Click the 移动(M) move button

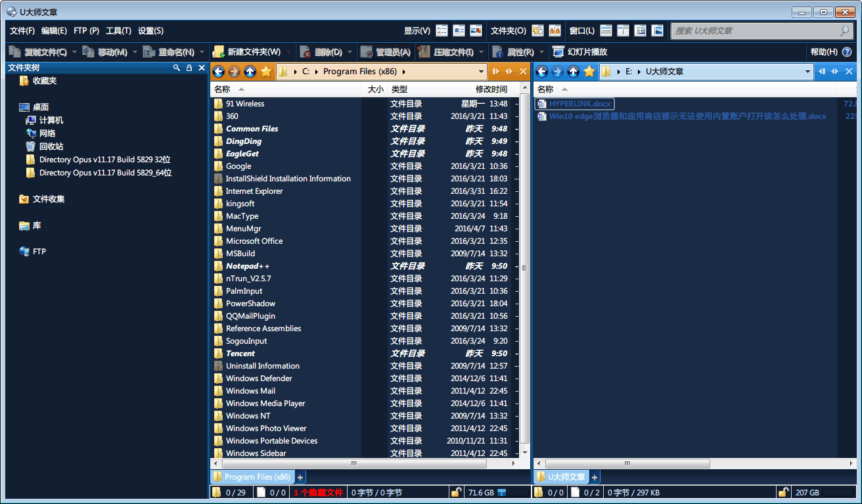[x=105, y=52]
